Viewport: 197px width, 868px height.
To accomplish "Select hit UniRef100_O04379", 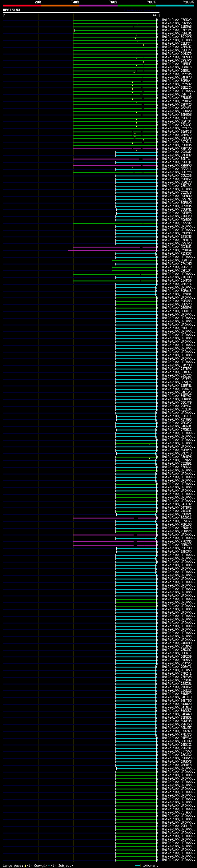I will click(x=177, y=54).
